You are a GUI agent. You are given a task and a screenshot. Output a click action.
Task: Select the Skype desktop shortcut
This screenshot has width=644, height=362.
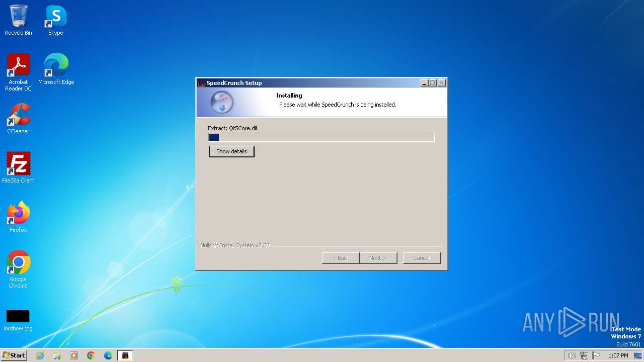point(56,20)
